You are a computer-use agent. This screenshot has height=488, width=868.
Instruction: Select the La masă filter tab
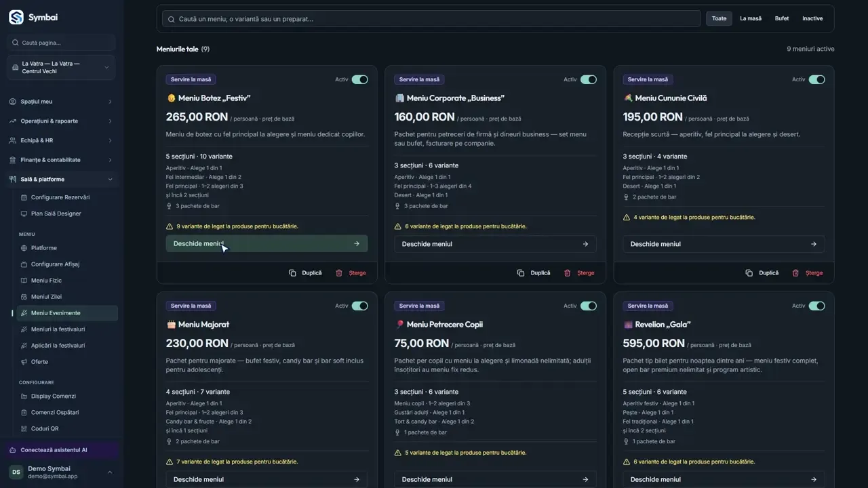751,18
